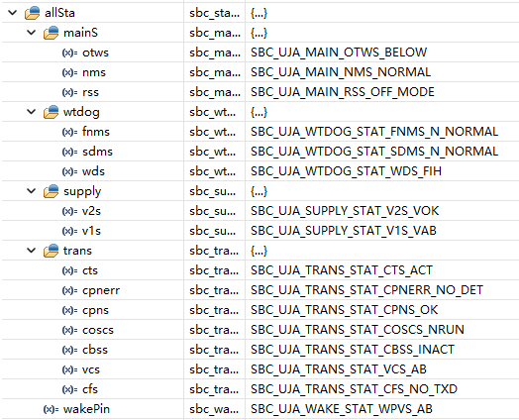
Task: Collapse the trans node chevron
Action: 32,251
